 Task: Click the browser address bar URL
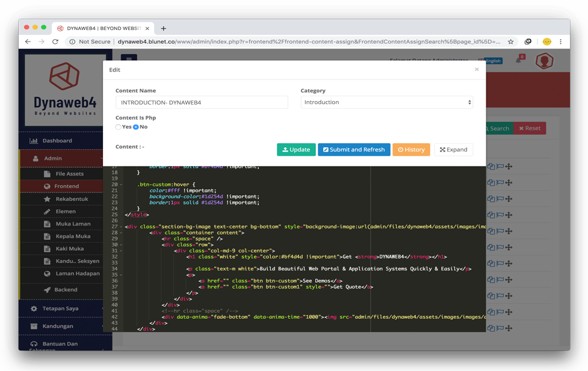[309, 41]
